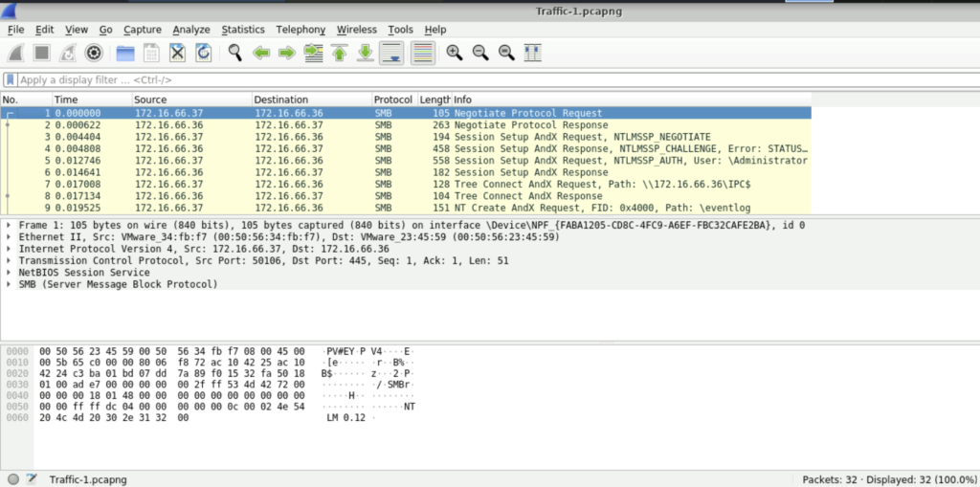Open the Statistics menu
This screenshot has width=980, height=487.
tap(243, 30)
